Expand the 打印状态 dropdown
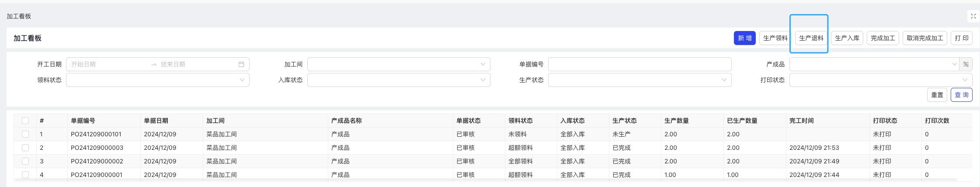The height and width of the screenshot is (187, 980). click(x=881, y=80)
